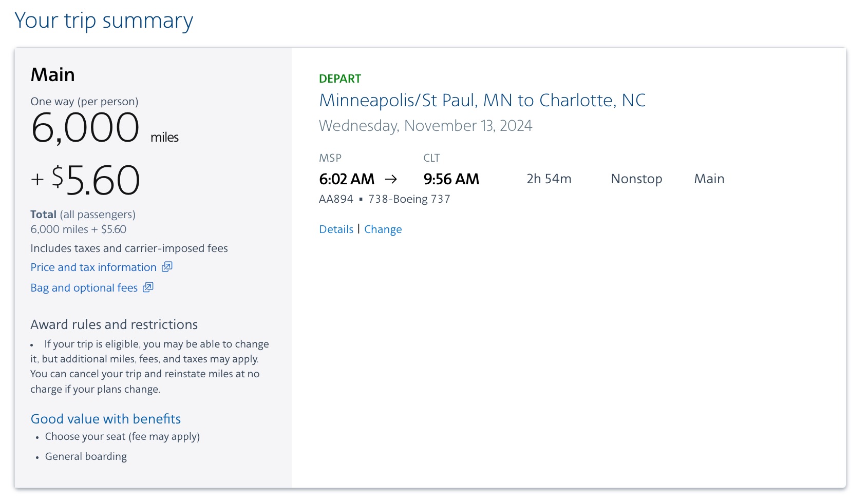Open Bag and optional fees
The height and width of the screenshot is (502, 868).
tap(83, 287)
